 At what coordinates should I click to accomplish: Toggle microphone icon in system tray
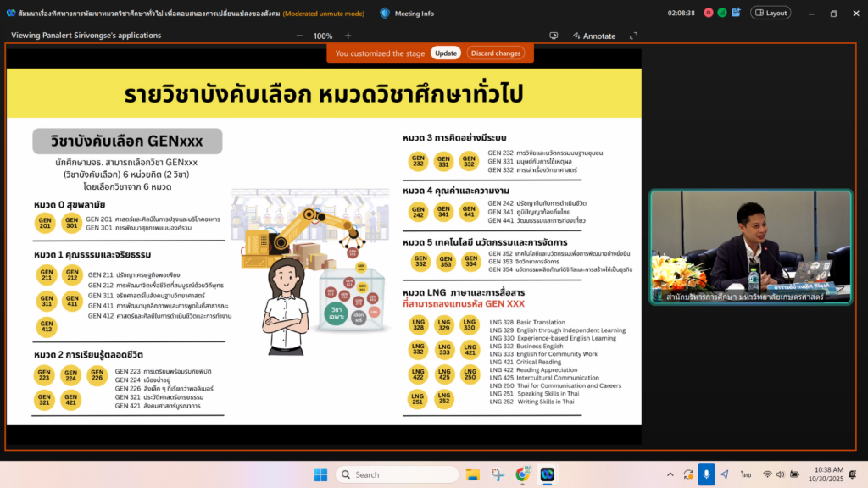click(706, 474)
